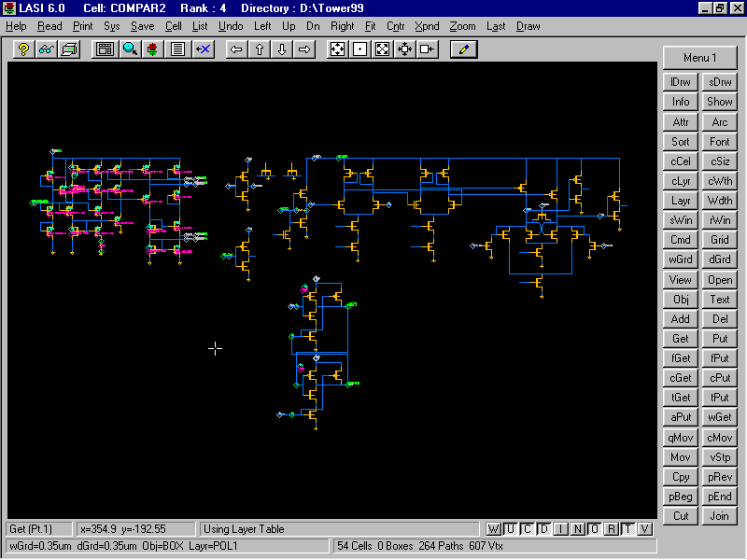This screenshot has width=747, height=560.
Task: Click the Open command button
Action: point(719,279)
